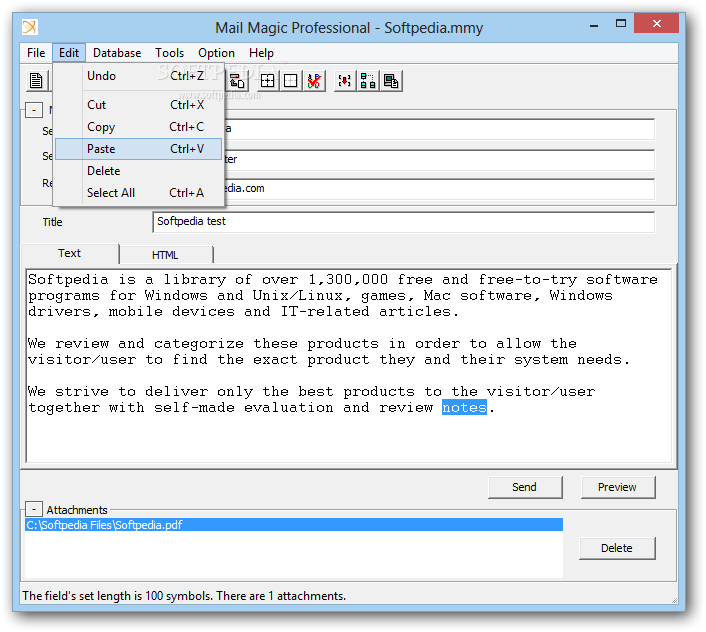This screenshot has height=632, width=706.
Task: Collapse the top message header section
Action: [x=34, y=110]
